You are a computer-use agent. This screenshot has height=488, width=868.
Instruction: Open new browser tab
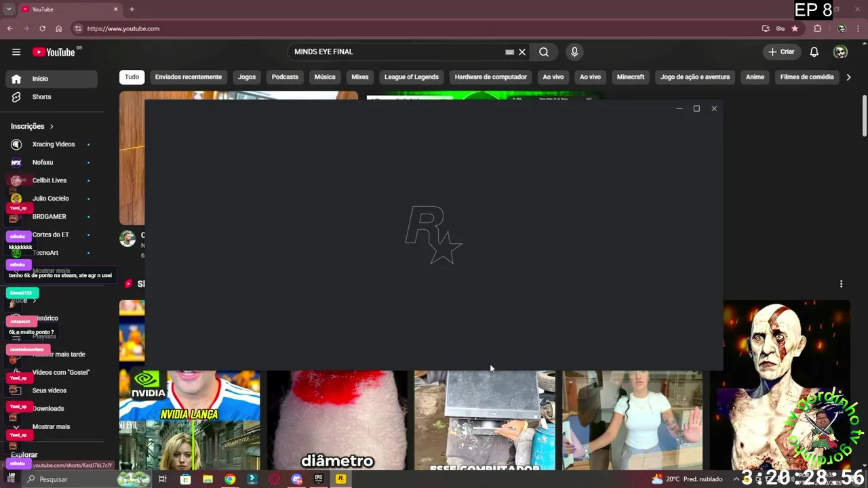point(132,9)
